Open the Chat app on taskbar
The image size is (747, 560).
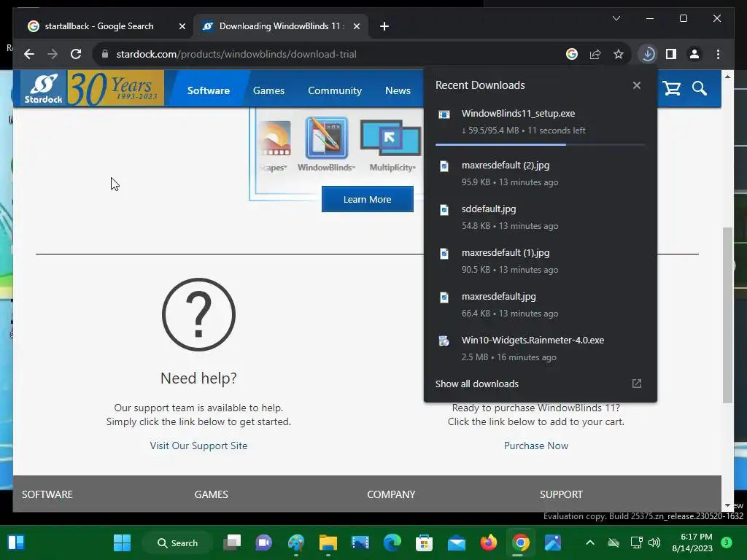coord(264,542)
